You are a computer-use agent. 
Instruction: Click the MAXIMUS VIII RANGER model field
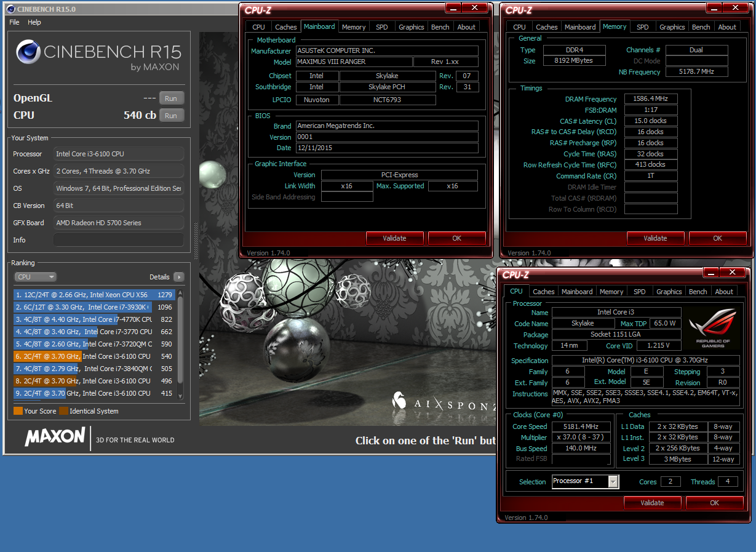354,62
